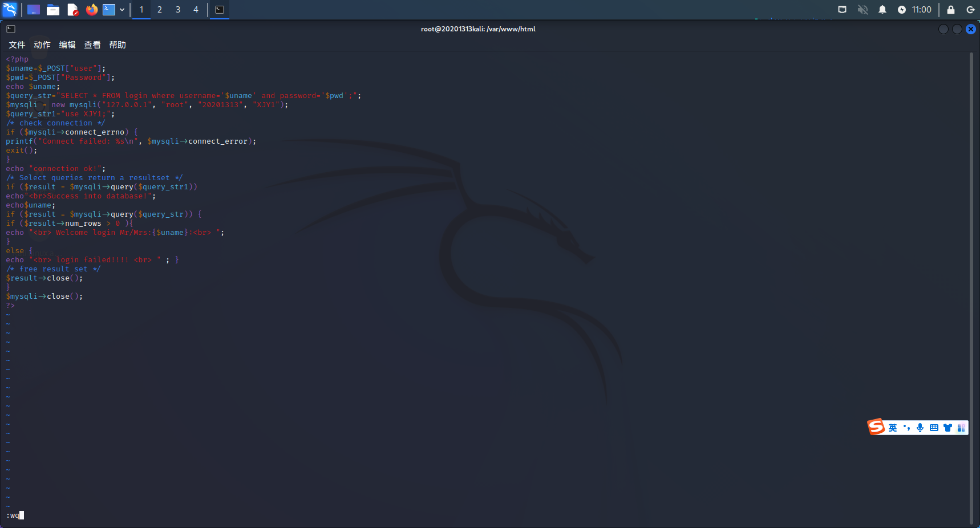Image resolution: width=980 pixels, height=528 pixels.
Task: Click the 'echo "connection ok!";' line
Action: pyautogui.click(x=56, y=169)
